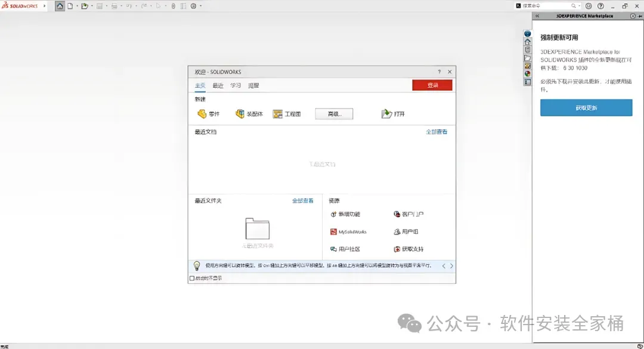
Task: Collapse the Marketplace panel with double chevron
Action: (537, 16)
